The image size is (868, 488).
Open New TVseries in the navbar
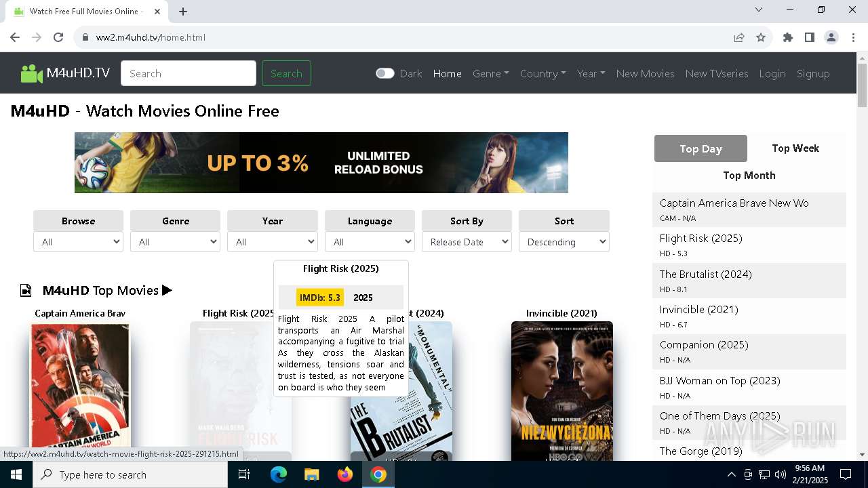click(717, 73)
